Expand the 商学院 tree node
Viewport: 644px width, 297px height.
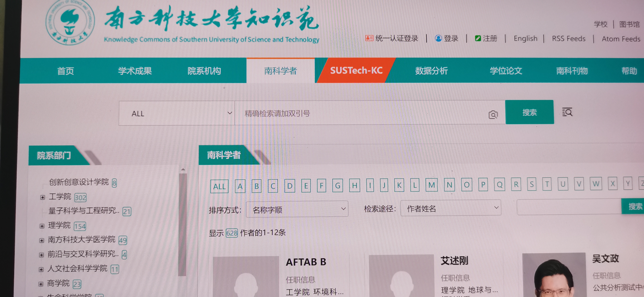[41, 284]
